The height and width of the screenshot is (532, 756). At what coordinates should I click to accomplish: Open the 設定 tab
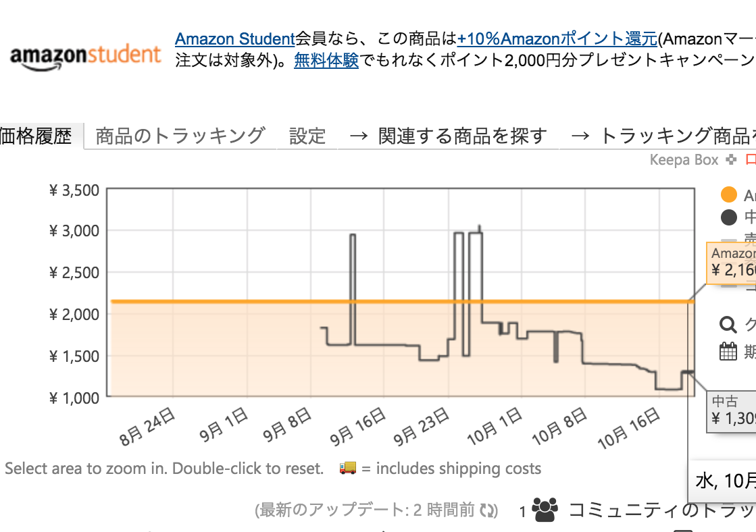307,136
